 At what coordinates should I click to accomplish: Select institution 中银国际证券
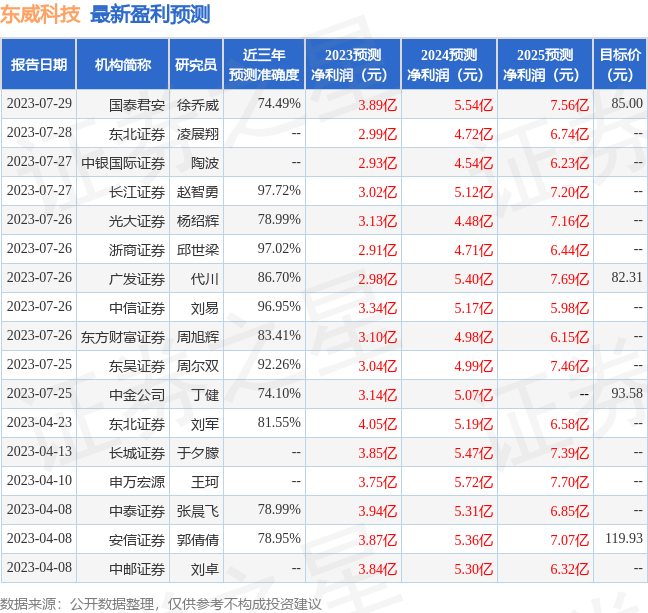point(123,163)
